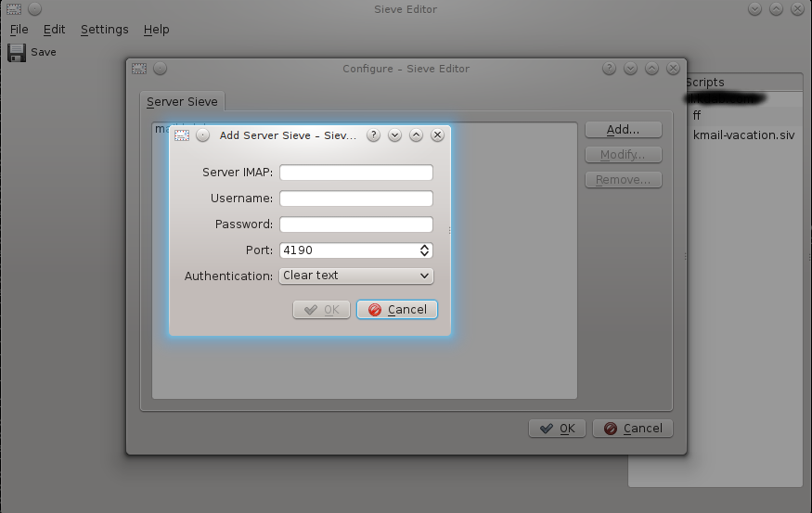The image size is (812, 513).
Task: Click into the Username text field
Action: coord(356,199)
